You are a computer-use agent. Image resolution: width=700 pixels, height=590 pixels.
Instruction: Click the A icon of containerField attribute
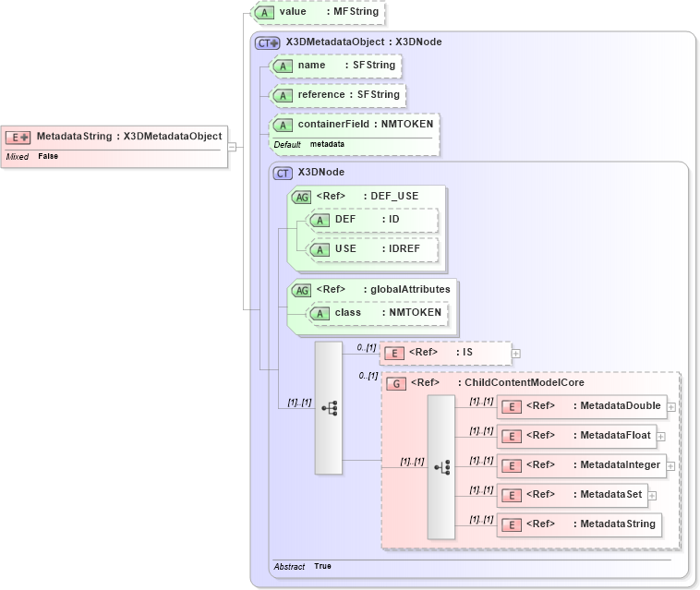click(x=283, y=125)
